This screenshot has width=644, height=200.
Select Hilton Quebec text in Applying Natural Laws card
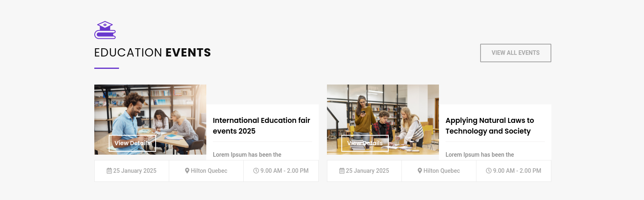[x=441, y=171]
